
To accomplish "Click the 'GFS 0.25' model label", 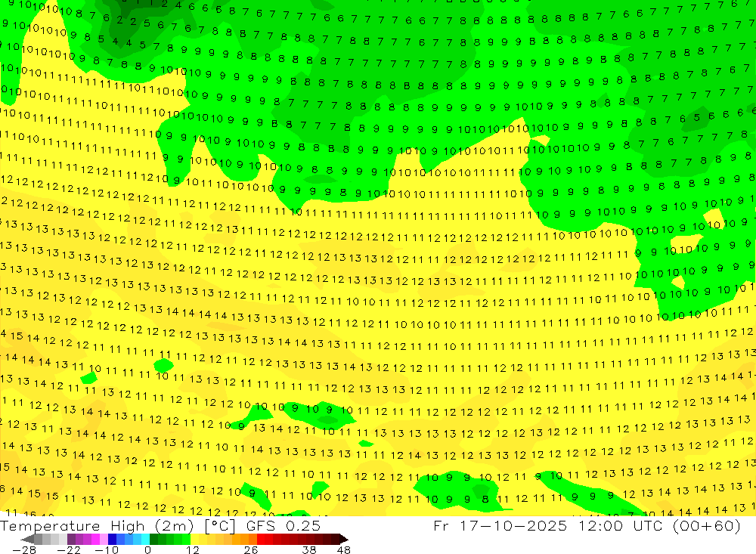I will pyautogui.click(x=283, y=525).
